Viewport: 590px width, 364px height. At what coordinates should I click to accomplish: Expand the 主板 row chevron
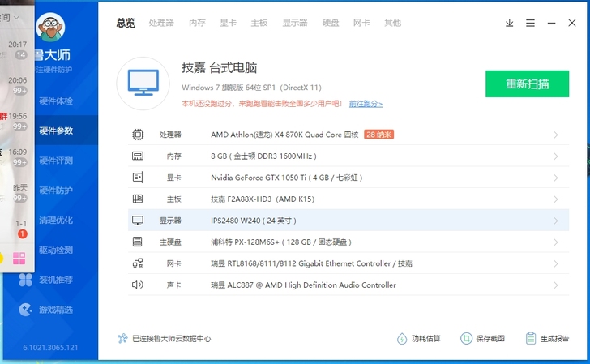tap(556, 199)
